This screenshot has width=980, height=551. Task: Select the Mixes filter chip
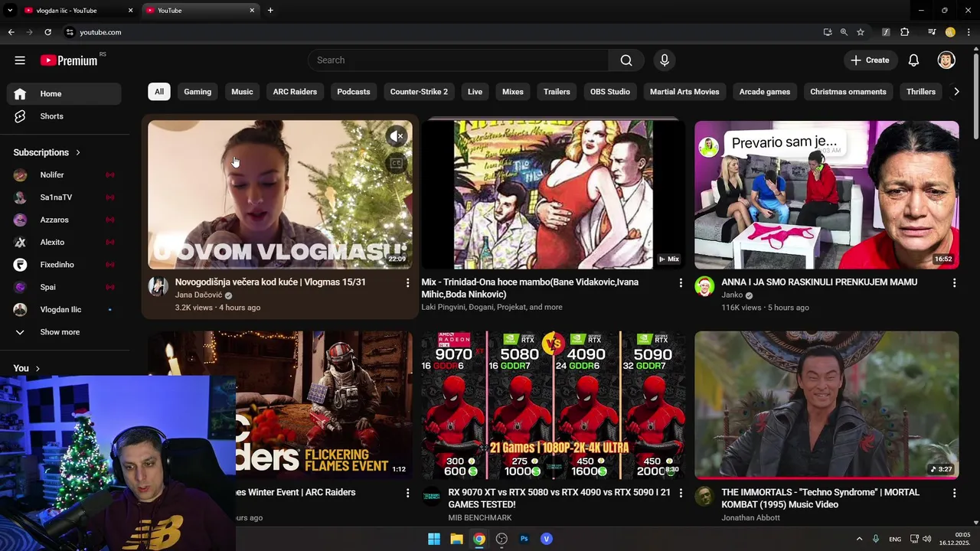coord(513,92)
